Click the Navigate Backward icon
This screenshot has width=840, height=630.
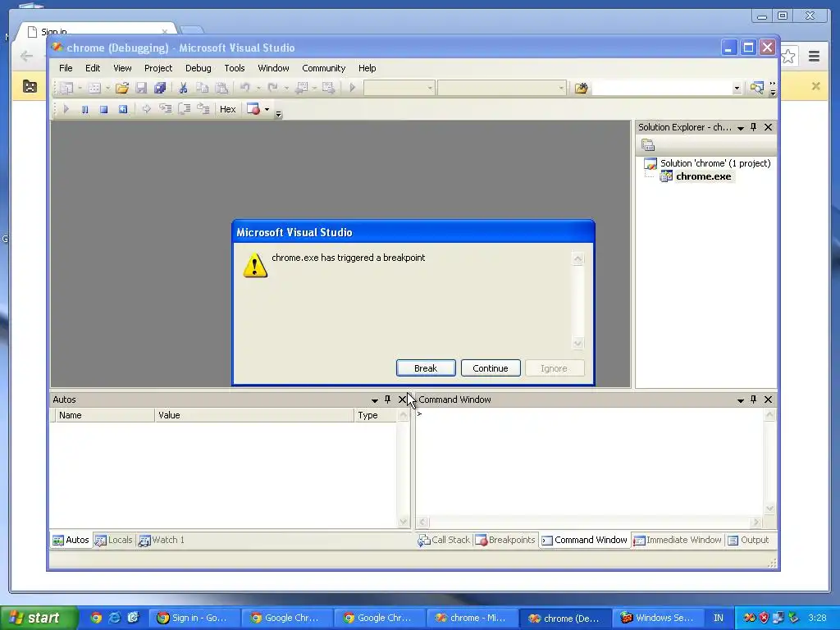302,88
